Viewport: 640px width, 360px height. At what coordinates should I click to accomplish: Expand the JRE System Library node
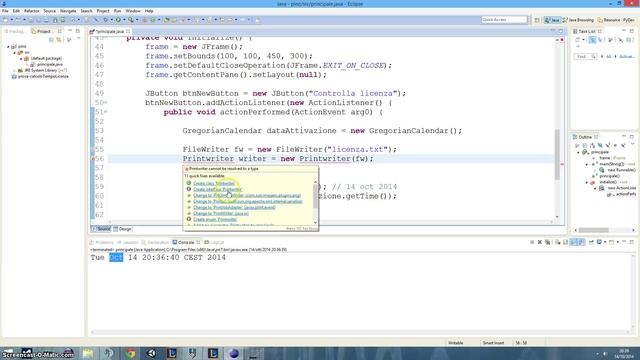[15, 70]
